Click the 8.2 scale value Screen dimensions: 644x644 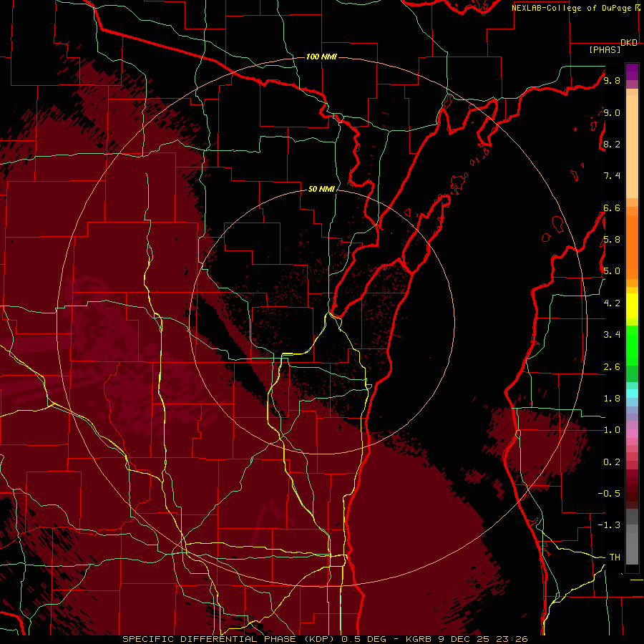click(612, 144)
